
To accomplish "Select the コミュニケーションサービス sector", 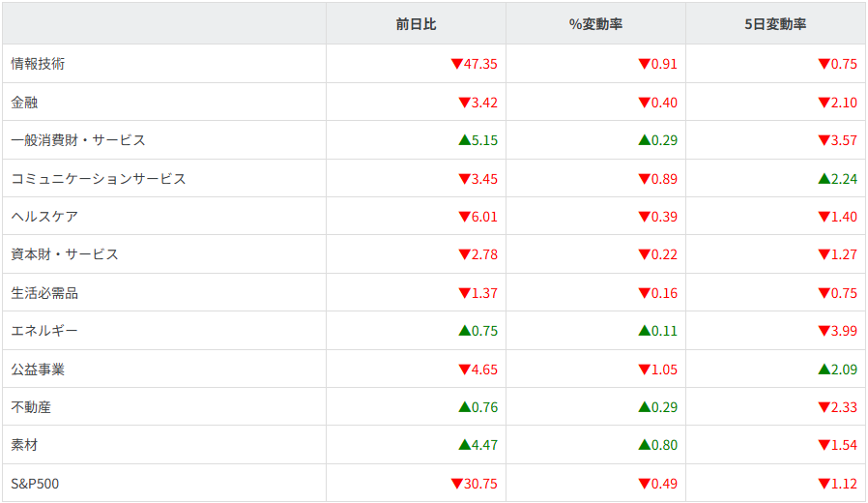I will [98, 178].
